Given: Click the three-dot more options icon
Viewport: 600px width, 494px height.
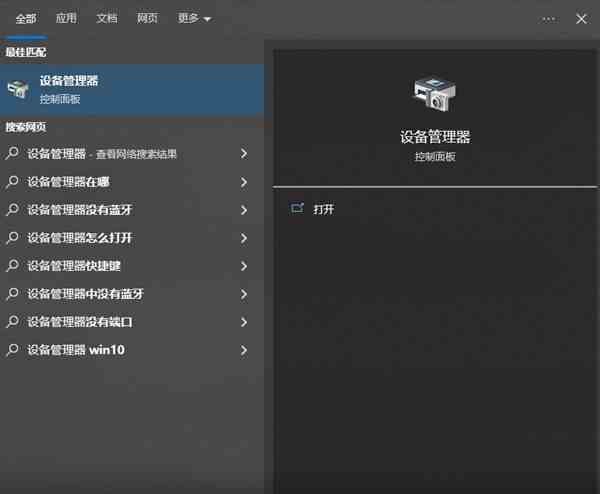Looking at the screenshot, I should 549,19.
